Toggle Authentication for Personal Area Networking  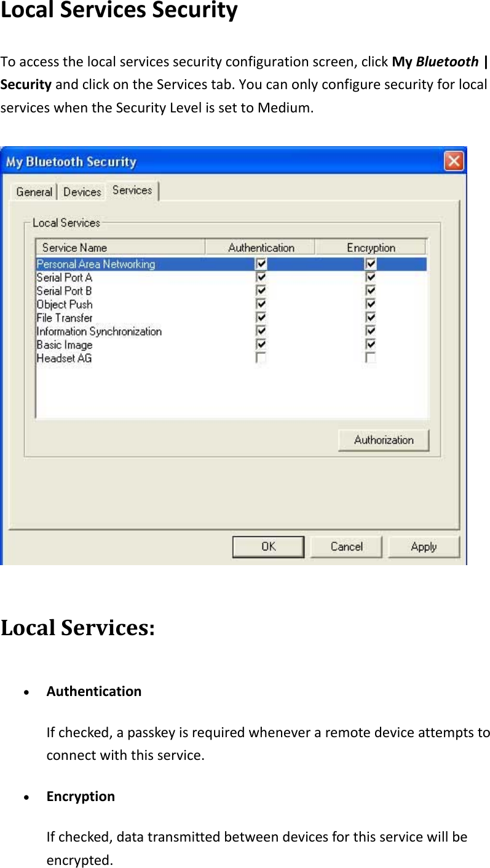261,264
